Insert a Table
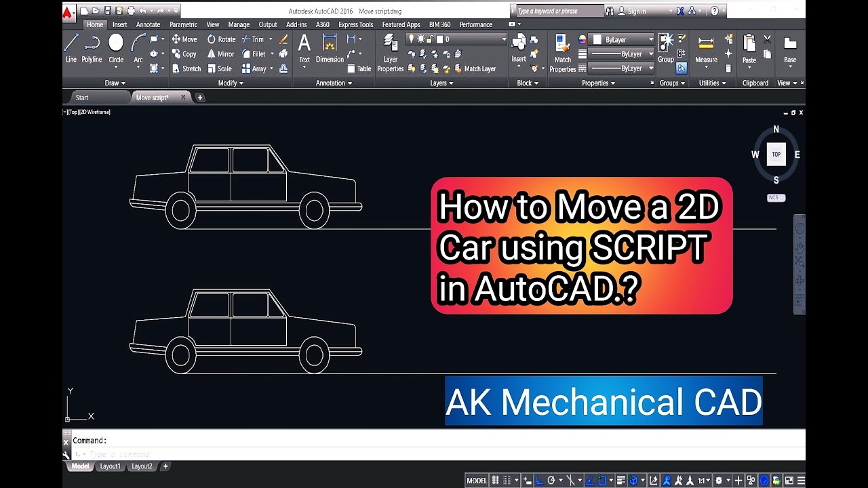The height and width of the screenshot is (488, 868). (x=359, y=68)
